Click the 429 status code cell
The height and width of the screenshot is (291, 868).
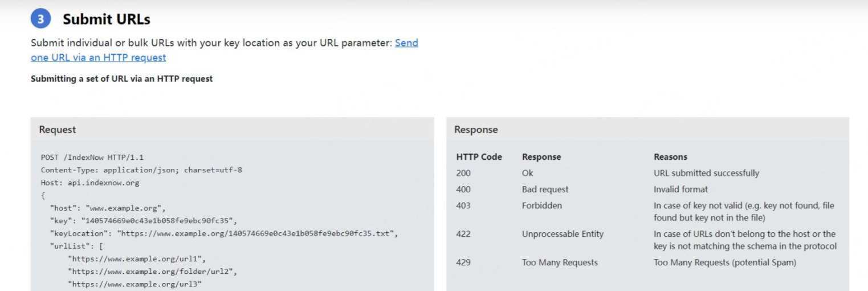click(x=463, y=262)
